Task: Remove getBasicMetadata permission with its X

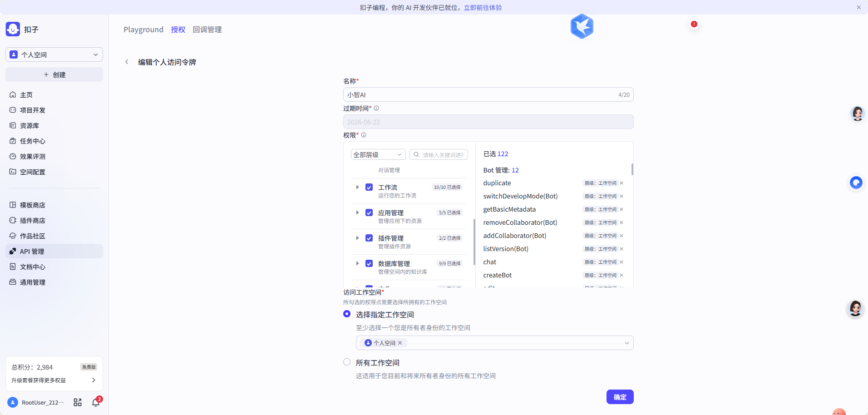Action: [621, 209]
